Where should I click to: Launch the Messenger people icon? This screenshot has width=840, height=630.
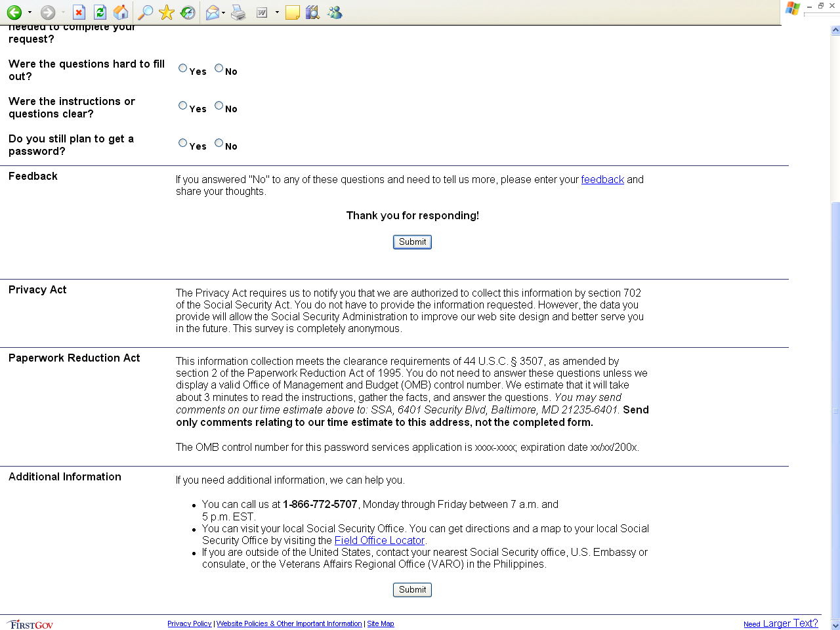pyautogui.click(x=335, y=12)
